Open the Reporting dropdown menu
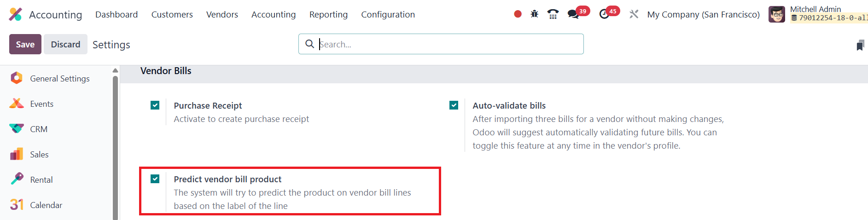This screenshot has width=868, height=220. pyautogui.click(x=328, y=15)
